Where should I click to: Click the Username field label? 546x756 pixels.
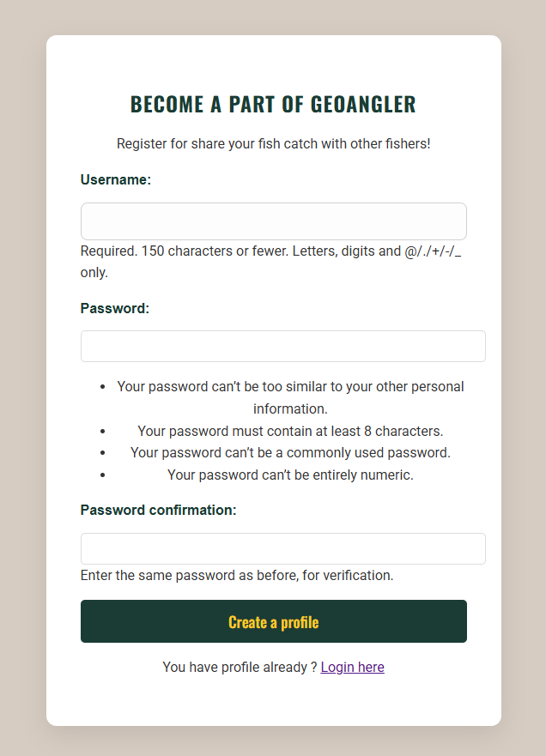pos(116,180)
